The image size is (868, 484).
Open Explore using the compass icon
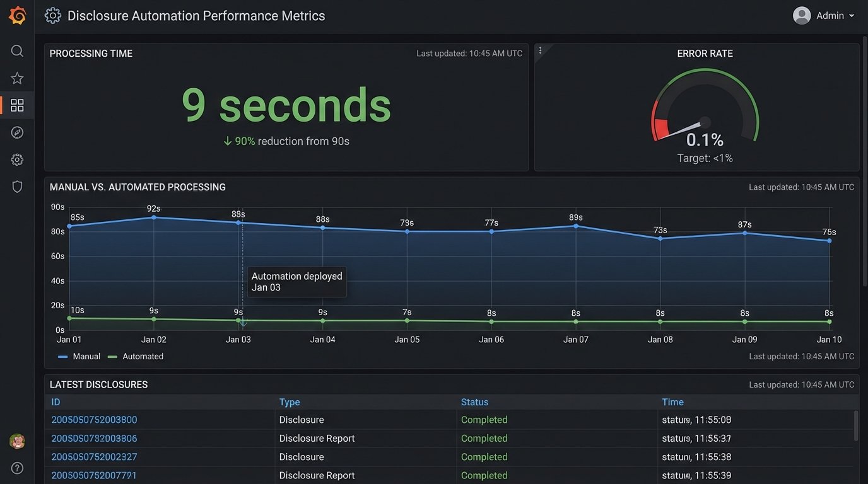(x=17, y=132)
